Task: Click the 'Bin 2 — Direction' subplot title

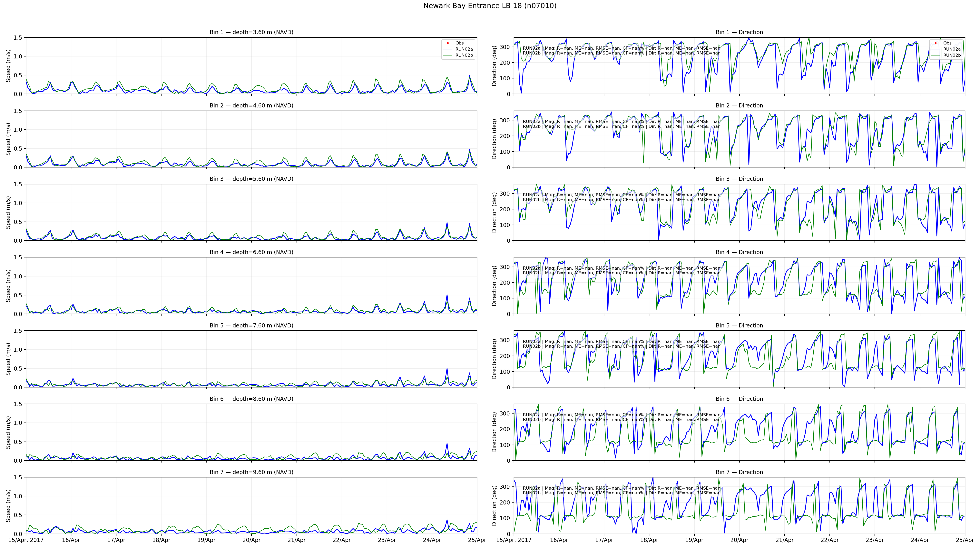Action: point(739,106)
